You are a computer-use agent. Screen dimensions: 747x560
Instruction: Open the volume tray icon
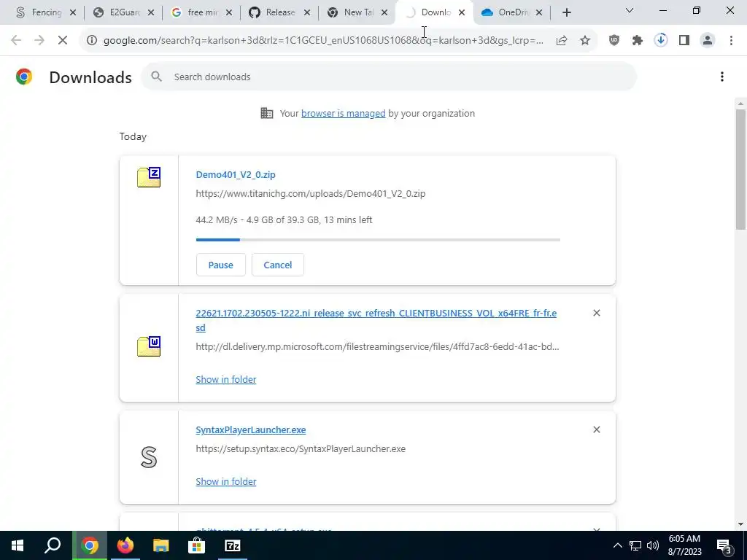(x=653, y=545)
